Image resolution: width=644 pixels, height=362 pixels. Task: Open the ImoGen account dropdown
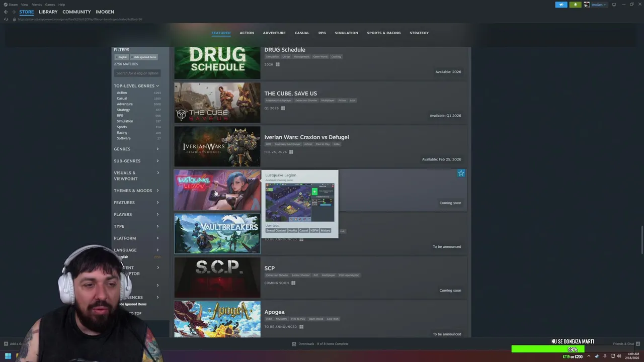(598, 5)
